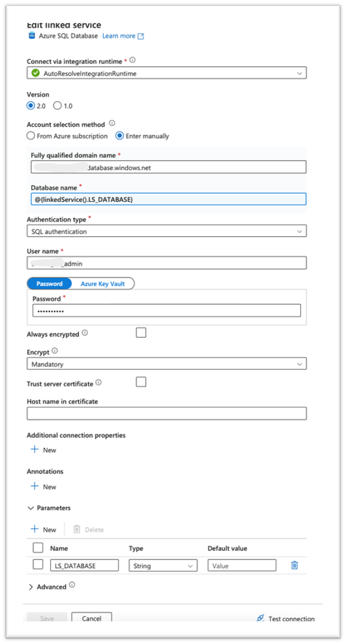Select the version 1.0 radio button

pyautogui.click(x=58, y=105)
